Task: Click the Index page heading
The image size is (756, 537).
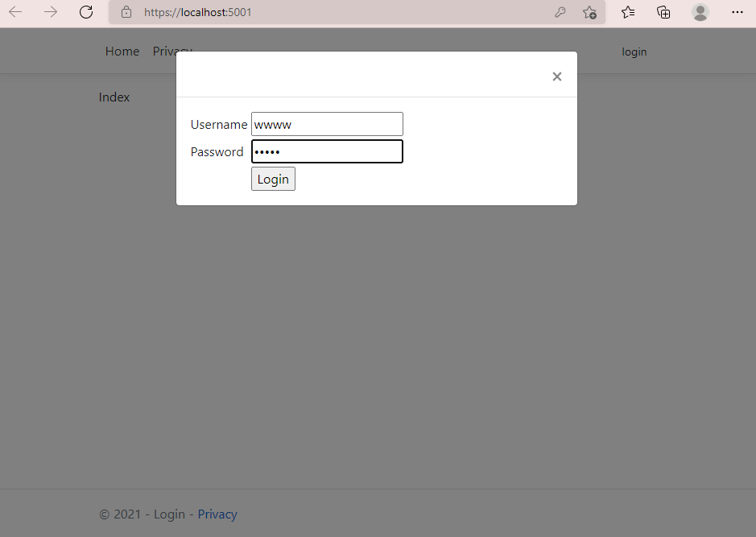Action: [x=114, y=97]
